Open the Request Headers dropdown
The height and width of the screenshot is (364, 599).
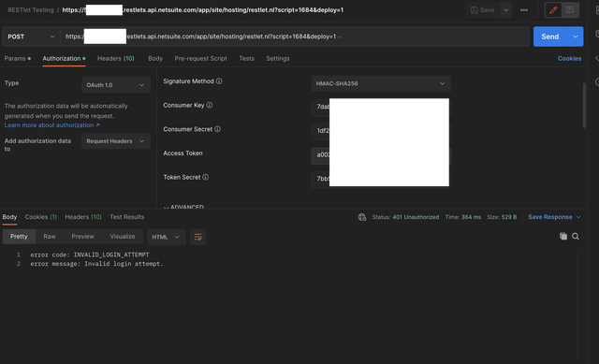tap(116, 141)
